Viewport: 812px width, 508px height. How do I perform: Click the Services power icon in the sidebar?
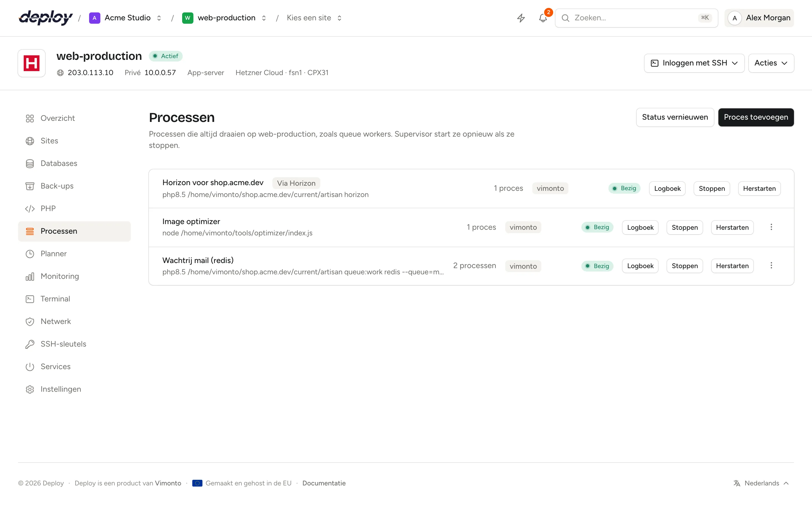pyautogui.click(x=30, y=367)
